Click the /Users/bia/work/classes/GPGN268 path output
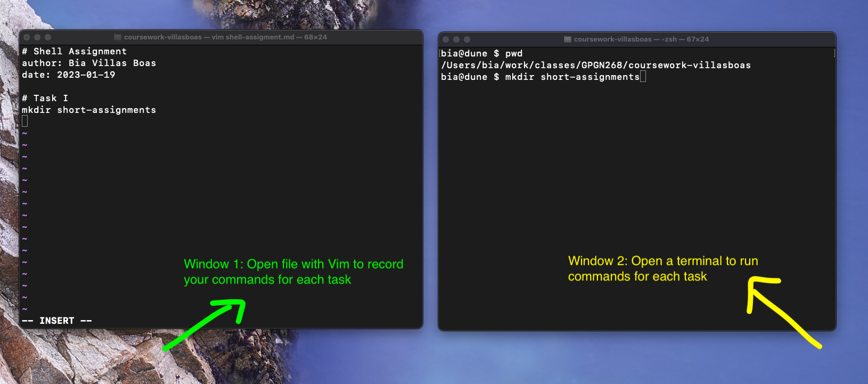The image size is (868, 384). click(596, 65)
